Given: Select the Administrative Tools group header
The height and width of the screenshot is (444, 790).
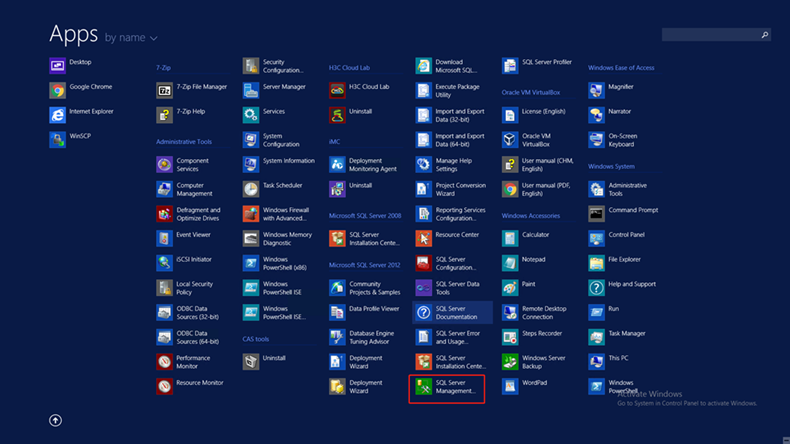Looking at the screenshot, I should click(184, 142).
